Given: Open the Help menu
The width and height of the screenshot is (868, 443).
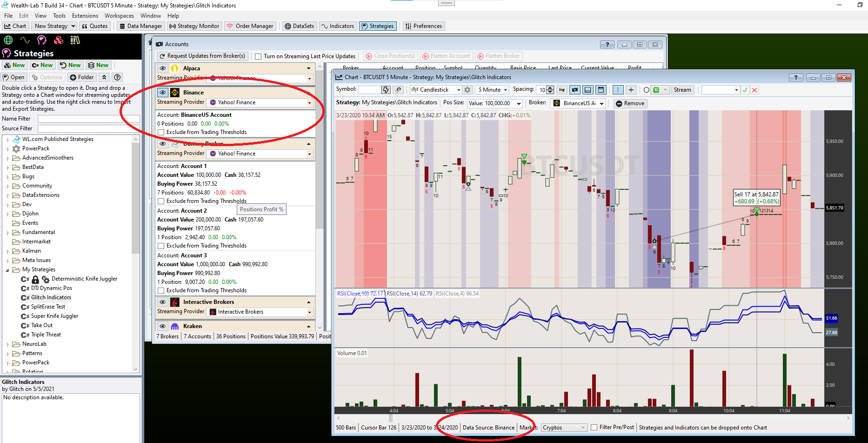Looking at the screenshot, I should (x=173, y=16).
